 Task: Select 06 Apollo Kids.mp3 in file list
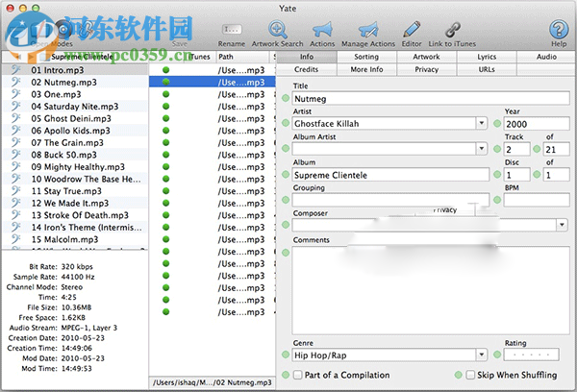pos(75,131)
